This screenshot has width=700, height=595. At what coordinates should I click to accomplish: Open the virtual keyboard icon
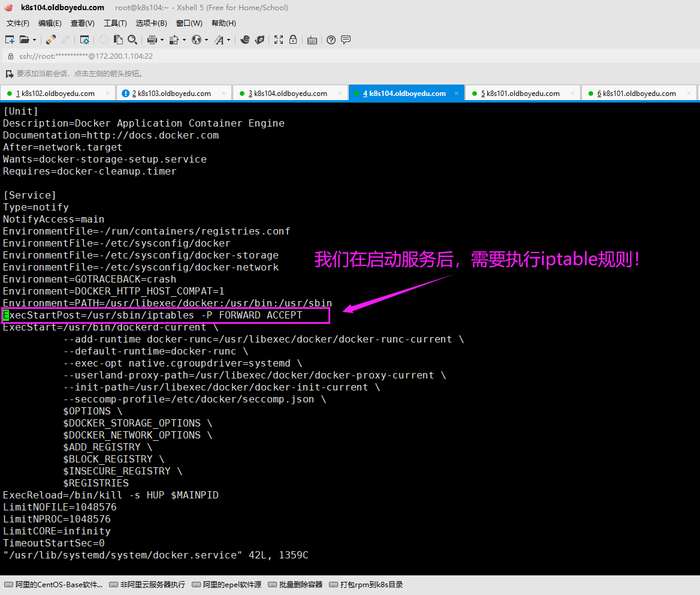click(312, 40)
